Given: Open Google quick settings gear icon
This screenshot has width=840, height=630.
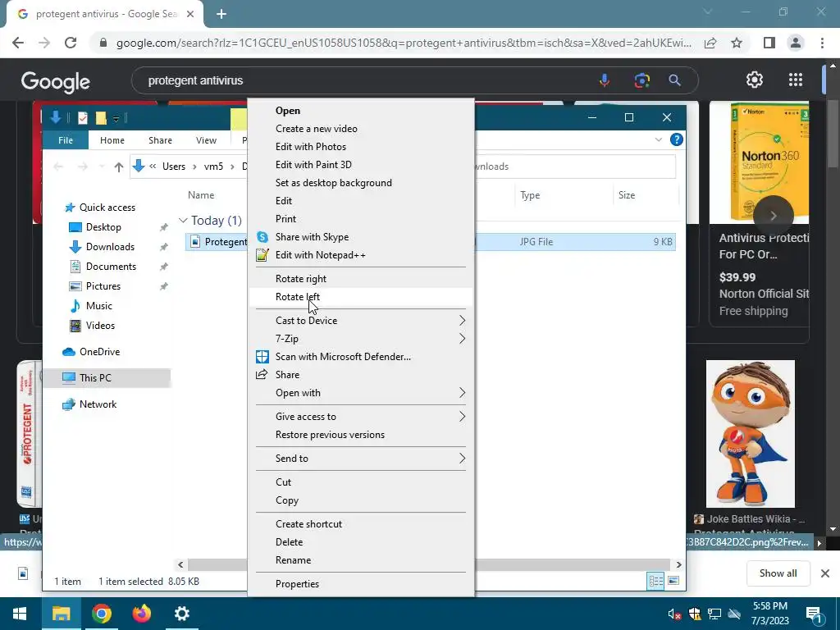Looking at the screenshot, I should [x=755, y=80].
